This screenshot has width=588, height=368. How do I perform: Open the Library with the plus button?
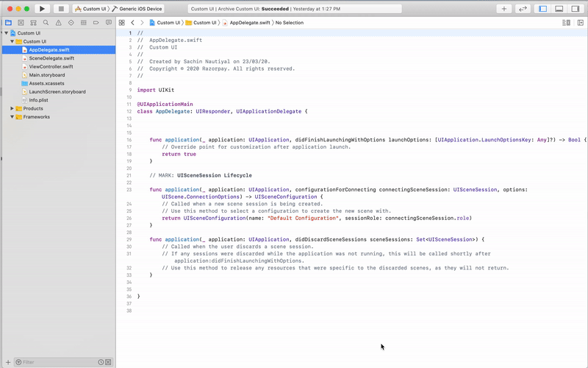coord(503,9)
